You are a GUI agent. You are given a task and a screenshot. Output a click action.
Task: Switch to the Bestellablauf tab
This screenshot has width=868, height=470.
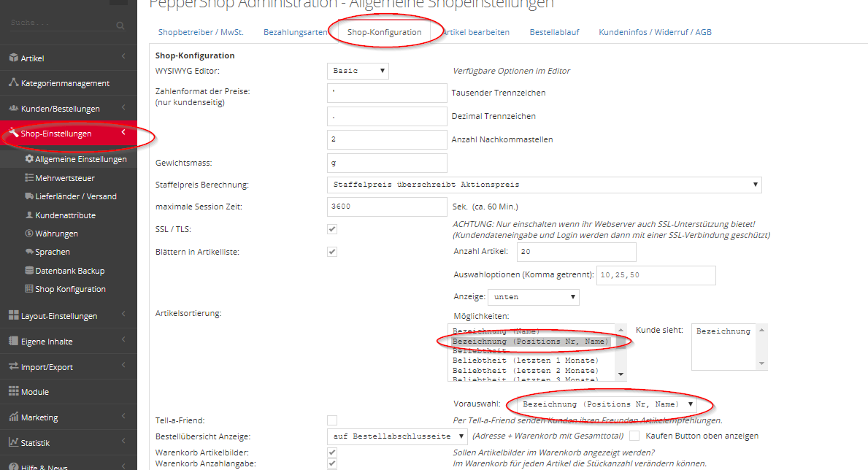pyautogui.click(x=554, y=32)
